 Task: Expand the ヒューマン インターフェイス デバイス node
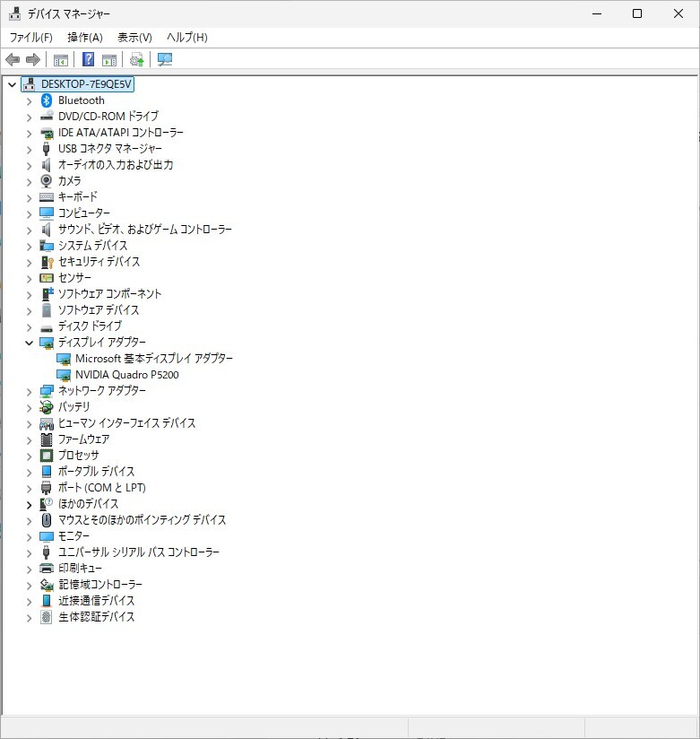point(30,424)
